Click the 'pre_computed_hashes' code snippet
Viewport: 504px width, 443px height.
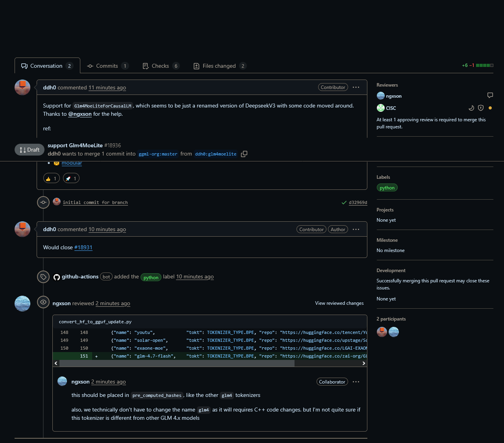(157, 395)
